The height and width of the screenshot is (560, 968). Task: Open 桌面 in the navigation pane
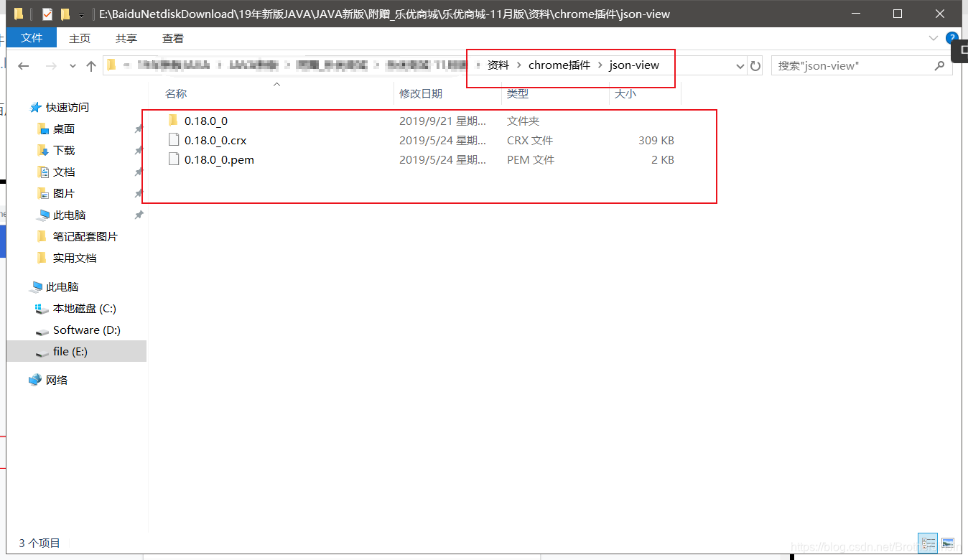point(64,129)
